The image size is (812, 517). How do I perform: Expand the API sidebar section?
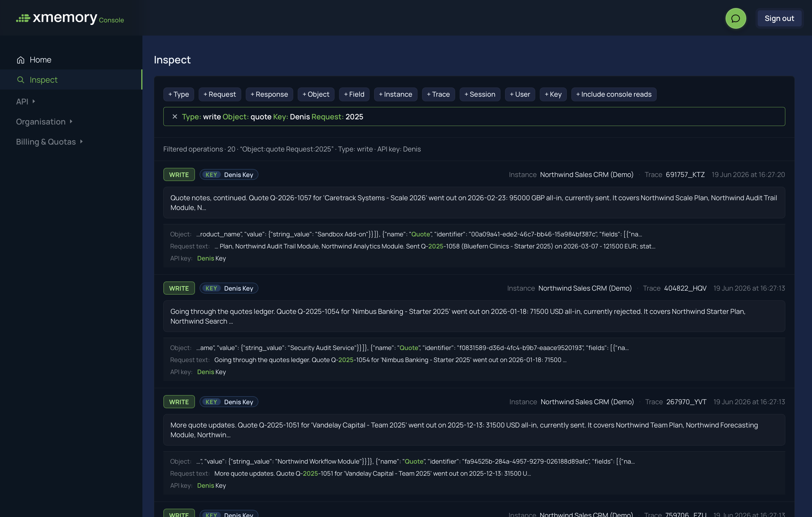pyautogui.click(x=26, y=102)
